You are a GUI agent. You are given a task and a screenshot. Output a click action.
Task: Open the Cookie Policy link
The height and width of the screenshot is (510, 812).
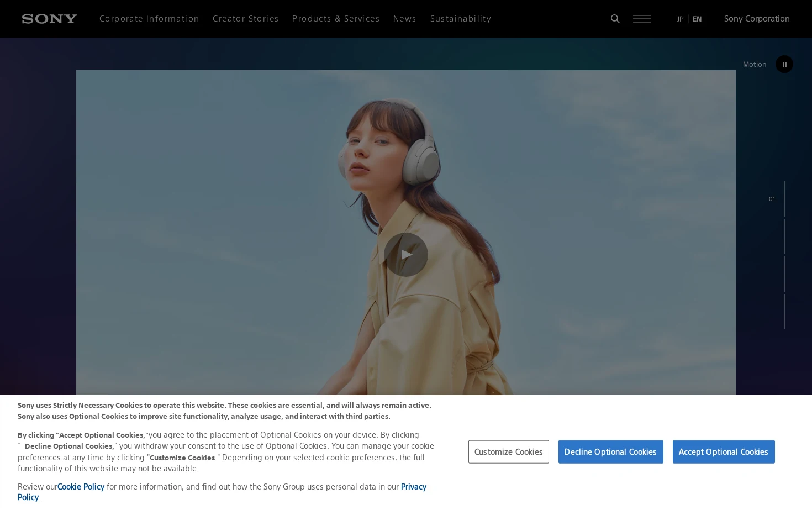click(81, 487)
